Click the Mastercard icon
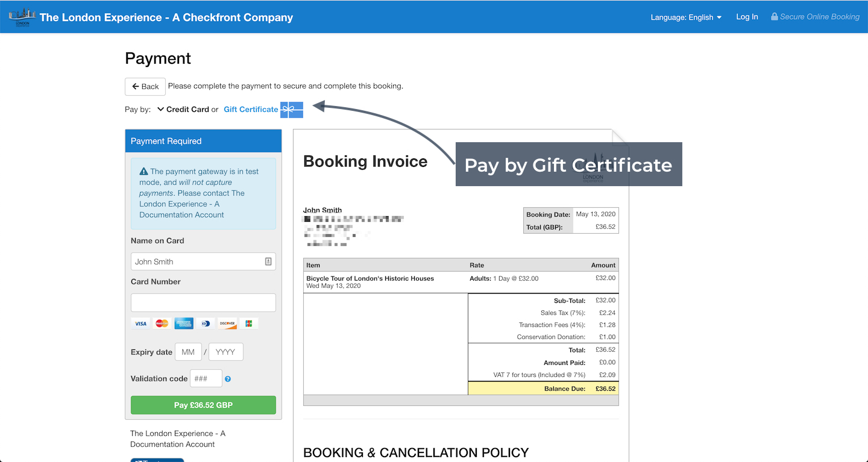The width and height of the screenshot is (868, 462). pyautogui.click(x=162, y=323)
